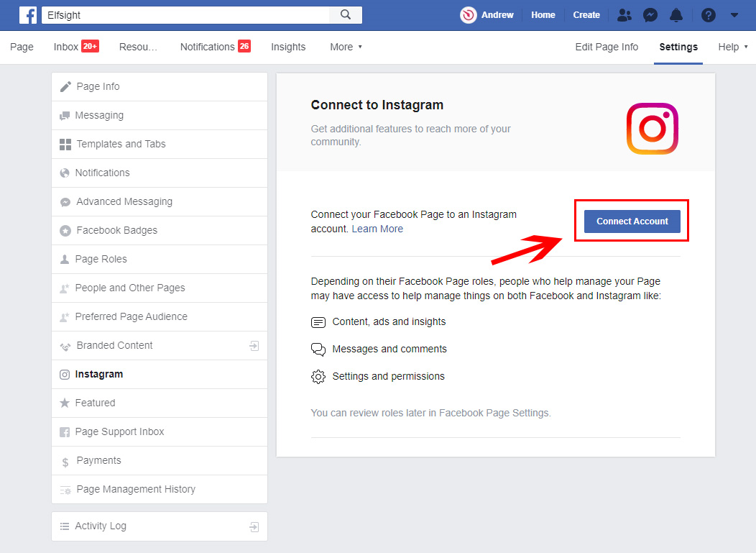Click the list-gear icon beside Page Management History

(x=65, y=490)
